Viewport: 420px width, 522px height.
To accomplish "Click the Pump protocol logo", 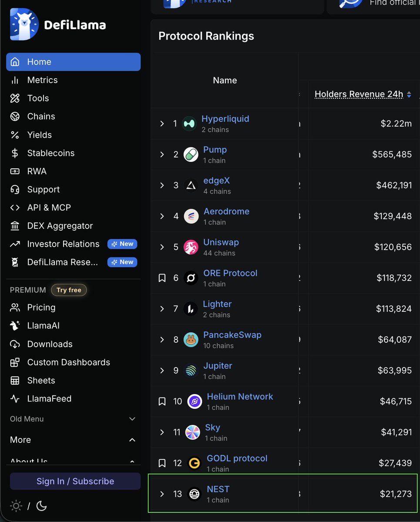I will pyautogui.click(x=191, y=154).
